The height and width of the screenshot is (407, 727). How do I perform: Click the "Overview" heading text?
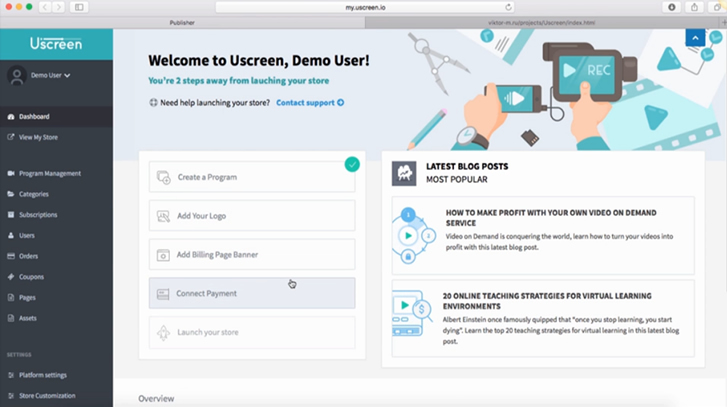pyautogui.click(x=156, y=399)
